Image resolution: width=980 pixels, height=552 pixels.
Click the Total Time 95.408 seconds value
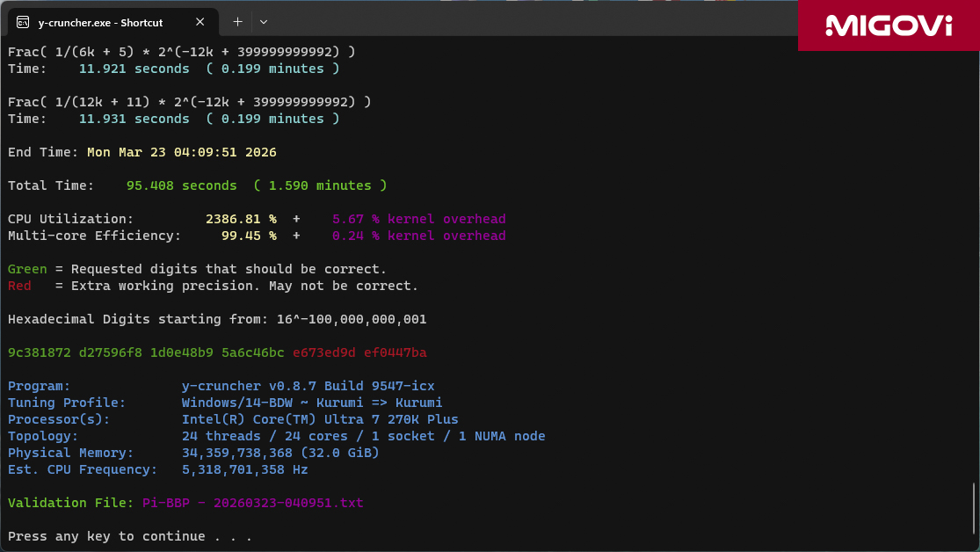pos(181,185)
